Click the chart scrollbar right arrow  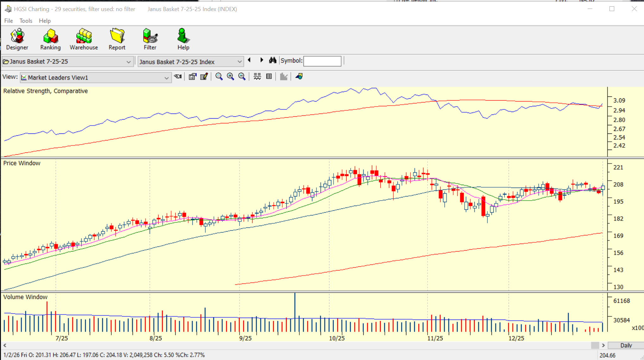pos(603,345)
